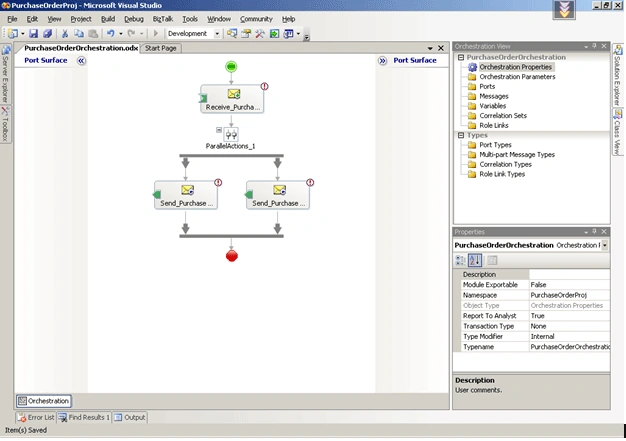Collapse the Types tree node
The width and height of the screenshot is (626, 441).
tap(461, 135)
